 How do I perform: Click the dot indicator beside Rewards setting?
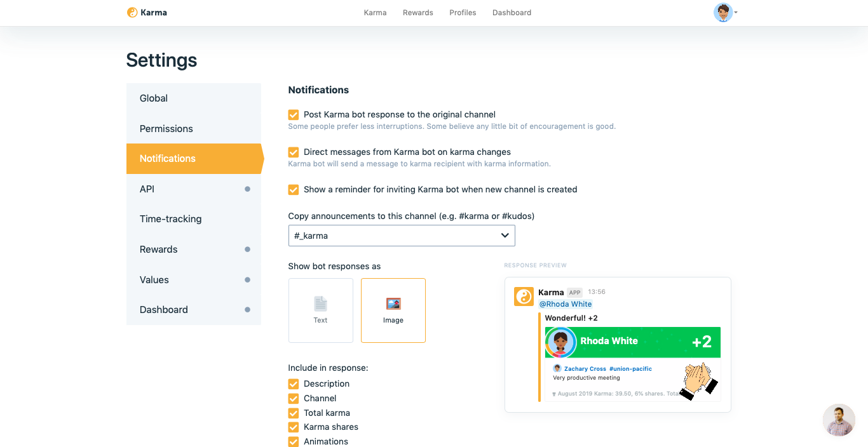(x=247, y=250)
